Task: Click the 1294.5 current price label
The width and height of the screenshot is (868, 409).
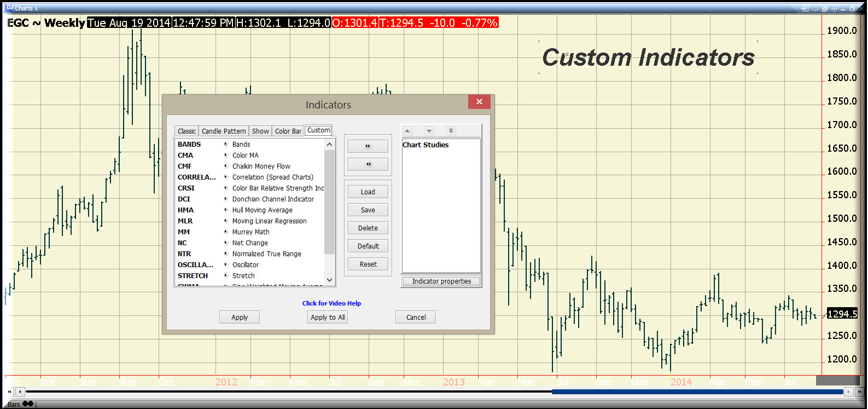Action: pos(842,314)
